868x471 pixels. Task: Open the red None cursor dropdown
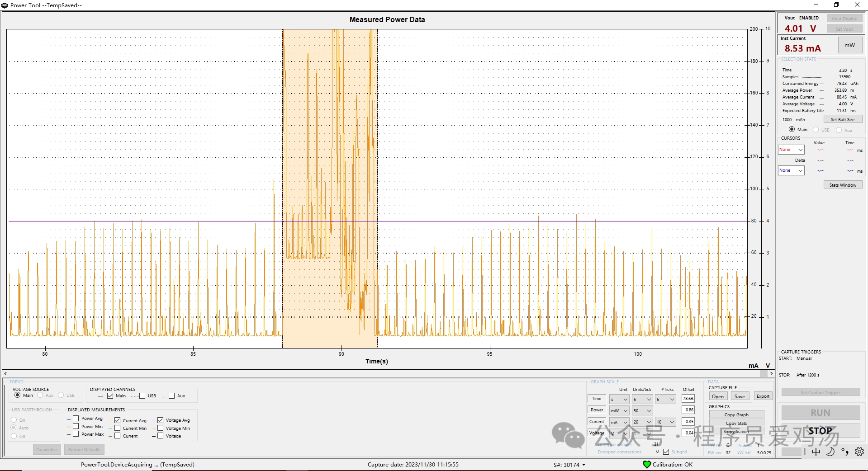tap(791, 150)
